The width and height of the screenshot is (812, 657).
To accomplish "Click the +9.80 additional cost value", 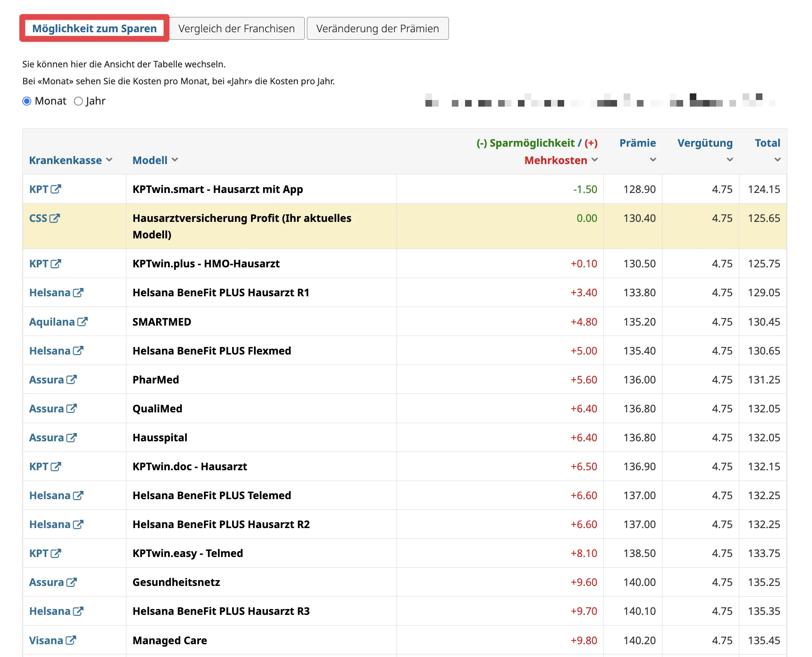I will point(584,640).
